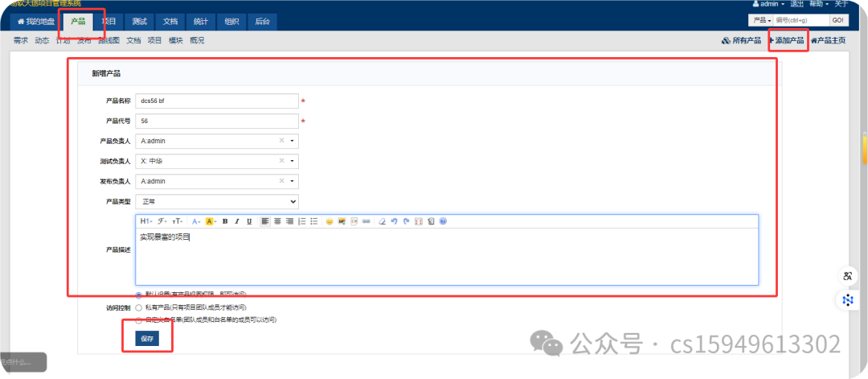This screenshot has height=379, width=868.
Task: Toggle italic formatting in description editor
Action: (237, 221)
